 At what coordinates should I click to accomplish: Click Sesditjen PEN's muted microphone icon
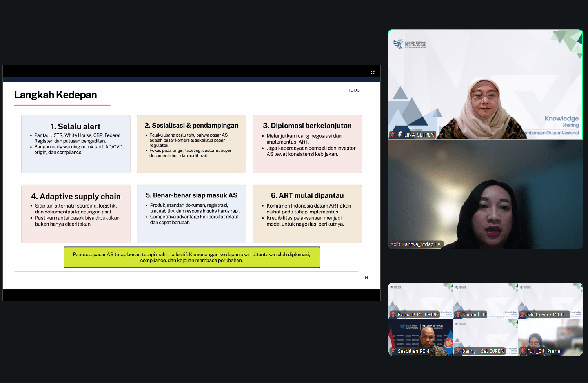pos(393,351)
